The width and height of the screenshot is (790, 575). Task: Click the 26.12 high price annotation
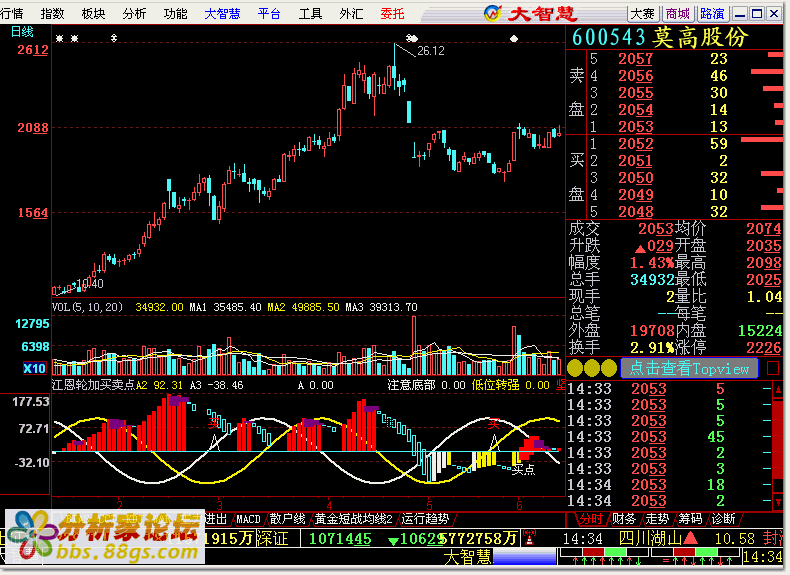pos(431,51)
